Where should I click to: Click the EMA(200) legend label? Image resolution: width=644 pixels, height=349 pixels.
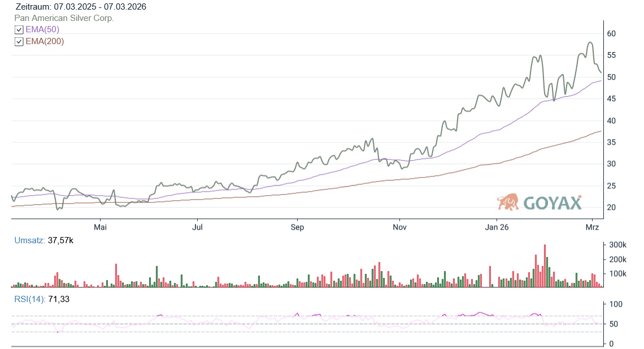coord(45,41)
